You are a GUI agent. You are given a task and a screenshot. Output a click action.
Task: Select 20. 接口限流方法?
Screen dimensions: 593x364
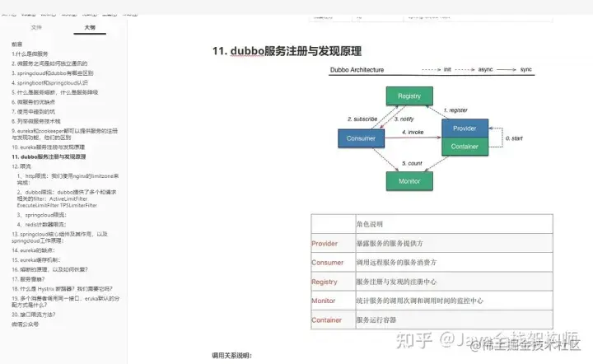pos(33,315)
